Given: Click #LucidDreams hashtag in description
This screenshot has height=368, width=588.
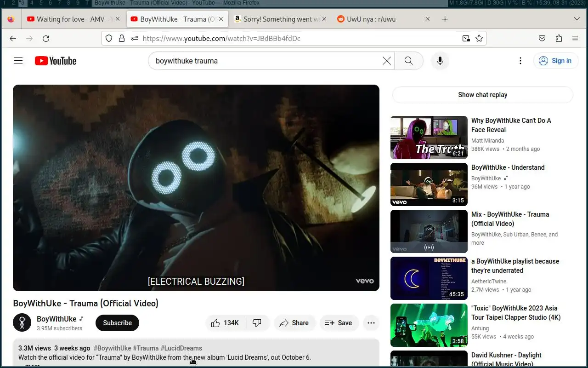Looking at the screenshot, I should click(181, 348).
